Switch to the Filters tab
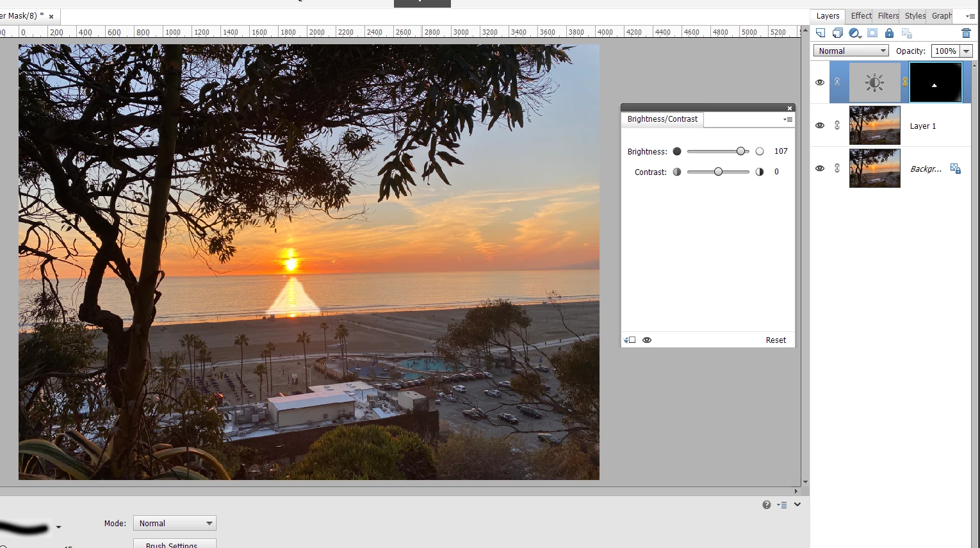Image resolution: width=980 pixels, height=548 pixels. coord(888,16)
